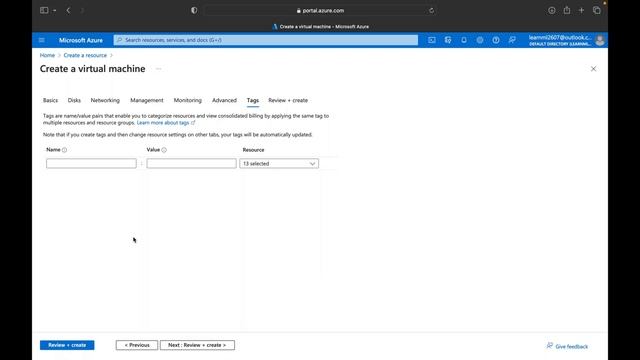
Task: Show info tooltip for tag Name
Action: click(x=64, y=150)
